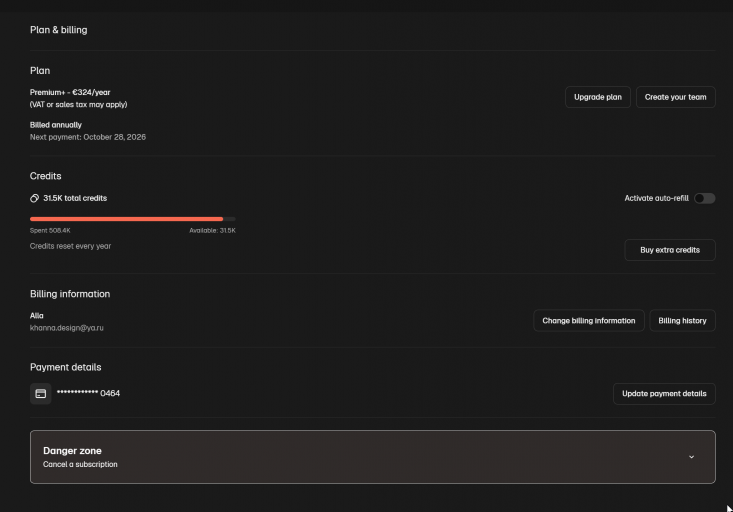Click the Credits section heading
The height and width of the screenshot is (512, 733).
[45, 176]
